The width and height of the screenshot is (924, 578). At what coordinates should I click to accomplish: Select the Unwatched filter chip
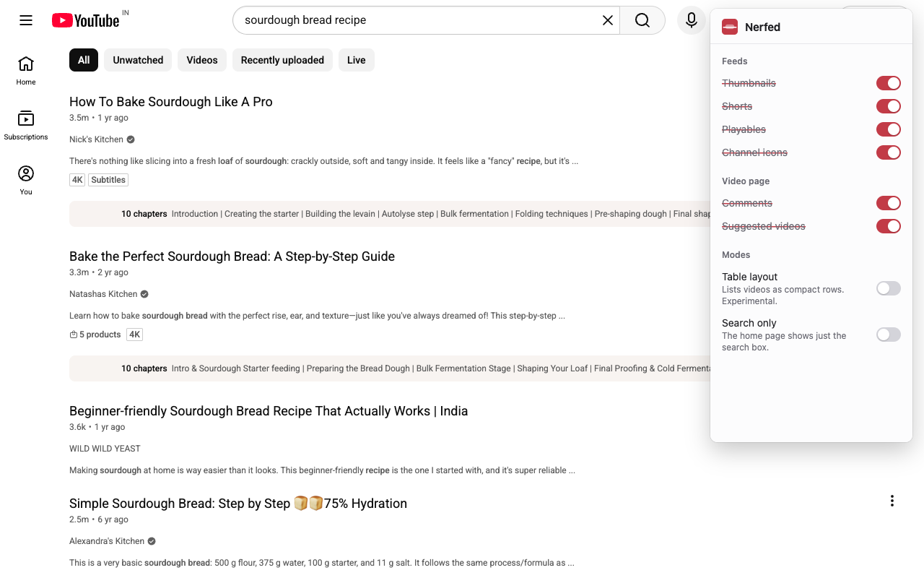pyautogui.click(x=138, y=60)
